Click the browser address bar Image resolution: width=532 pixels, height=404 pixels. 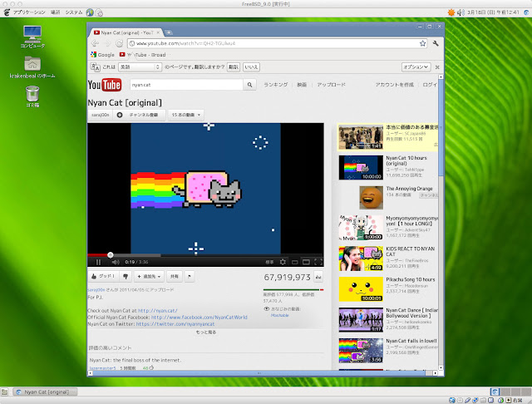277,43
